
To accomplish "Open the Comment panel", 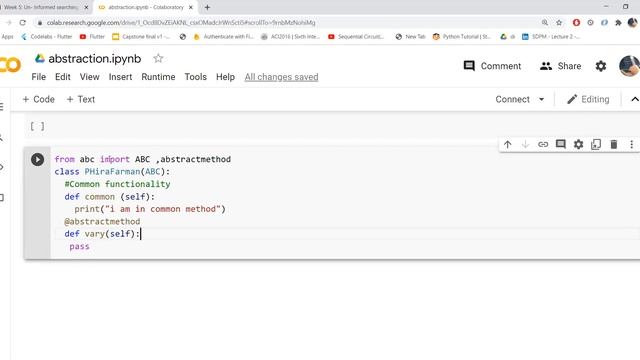I will coord(492,66).
